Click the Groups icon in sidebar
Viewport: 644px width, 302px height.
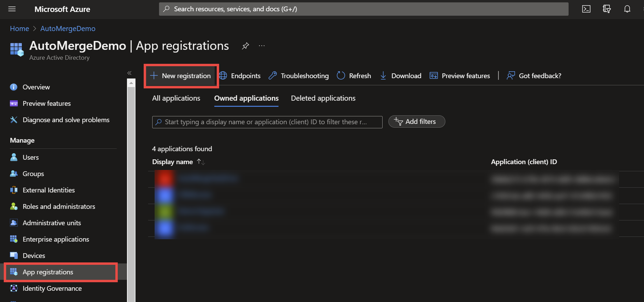tap(14, 174)
